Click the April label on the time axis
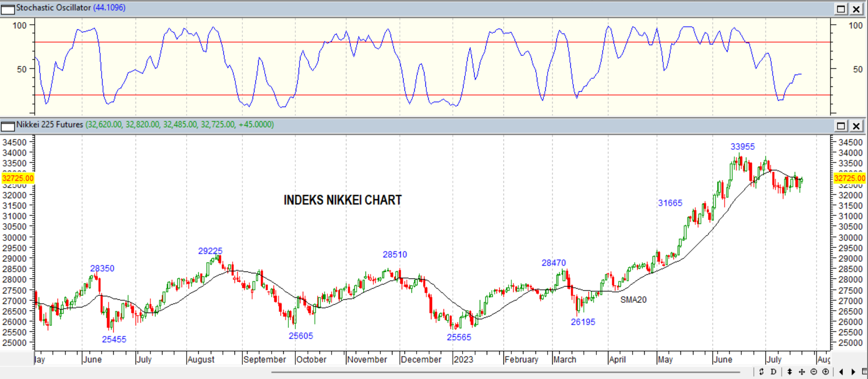 pyautogui.click(x=618, y=360)
